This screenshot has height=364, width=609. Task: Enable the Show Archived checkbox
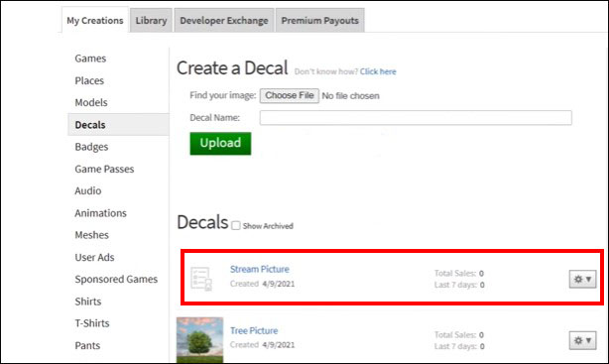point(236,226)
